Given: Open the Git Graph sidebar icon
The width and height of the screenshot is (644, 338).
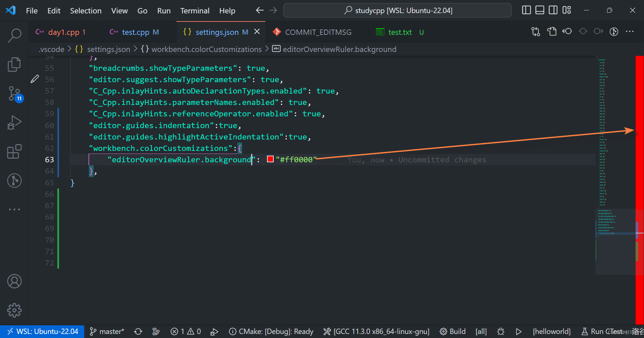Looking at the screenshot, I should pos(14,180).
